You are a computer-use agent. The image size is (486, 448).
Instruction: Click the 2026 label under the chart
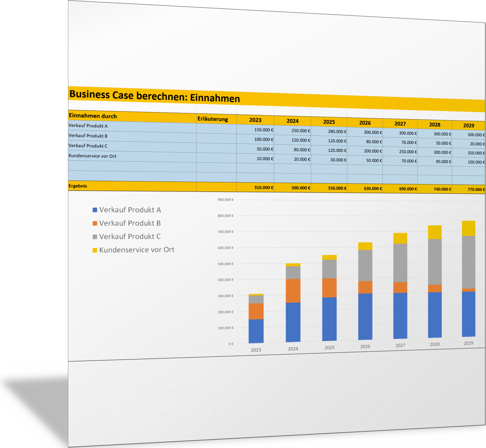(365, 347)
